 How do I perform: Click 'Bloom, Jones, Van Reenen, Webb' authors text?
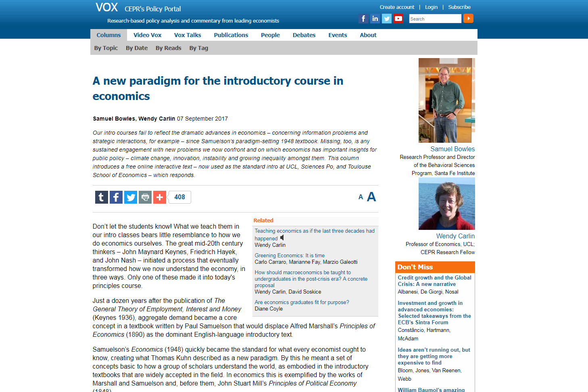pyautogui.click(x=430, y=375)
